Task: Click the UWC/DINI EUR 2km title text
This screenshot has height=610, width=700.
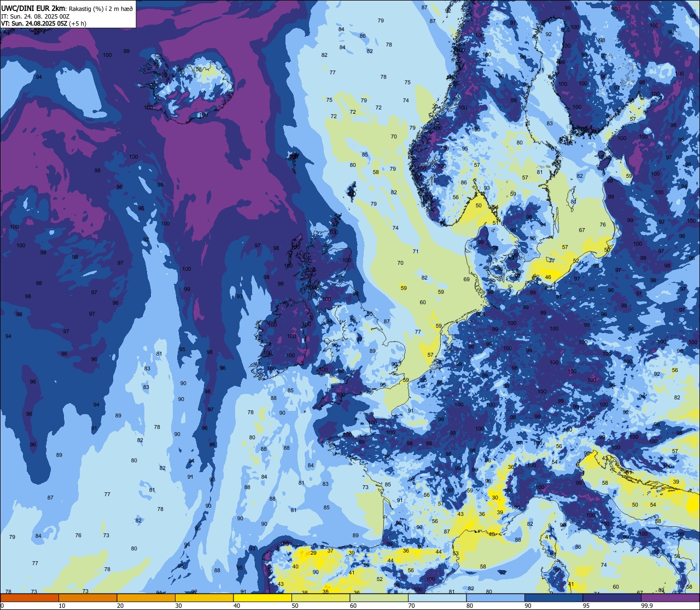Action: [34, 8]
